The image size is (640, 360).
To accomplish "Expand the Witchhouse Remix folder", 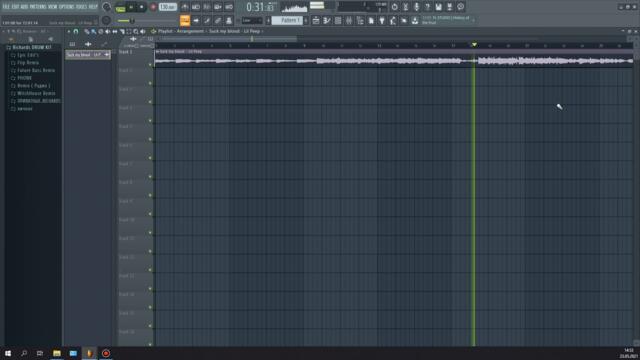I will (x=33, y=93).
